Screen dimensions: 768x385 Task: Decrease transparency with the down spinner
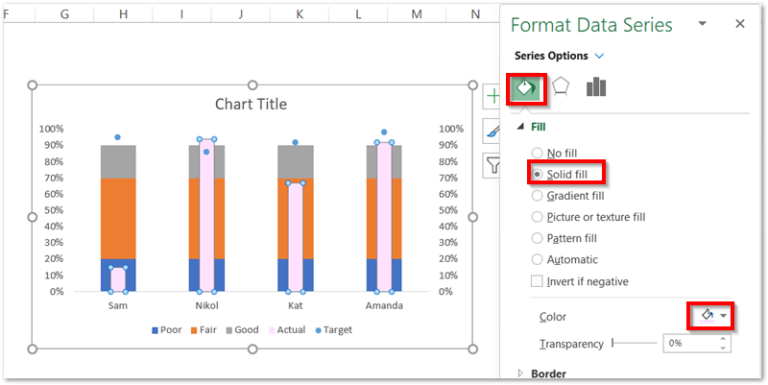point(723,348)
